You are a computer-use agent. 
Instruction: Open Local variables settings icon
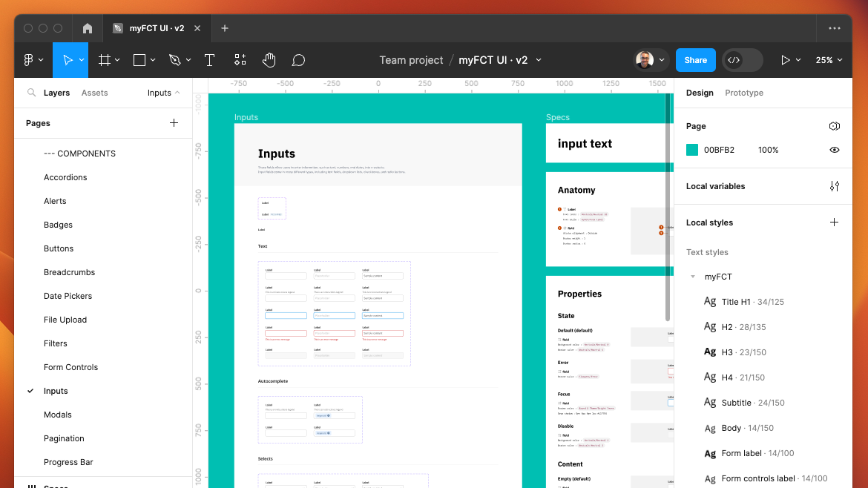pos(834,186)
